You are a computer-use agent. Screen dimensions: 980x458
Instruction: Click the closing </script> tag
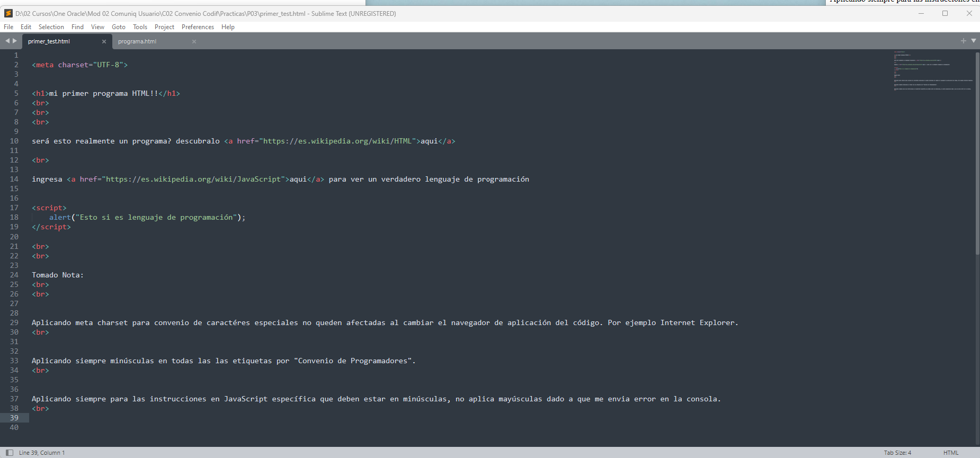[x=51, y=227]
